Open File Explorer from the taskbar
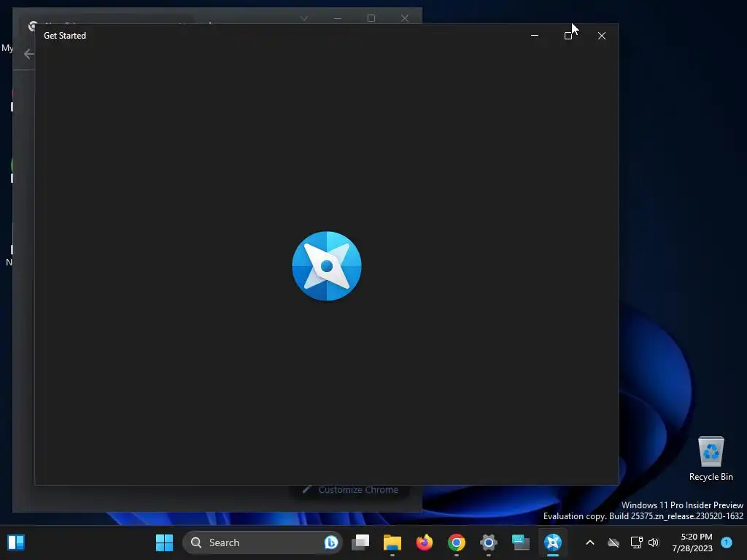 pyautogui.click(x=392, y=542)
